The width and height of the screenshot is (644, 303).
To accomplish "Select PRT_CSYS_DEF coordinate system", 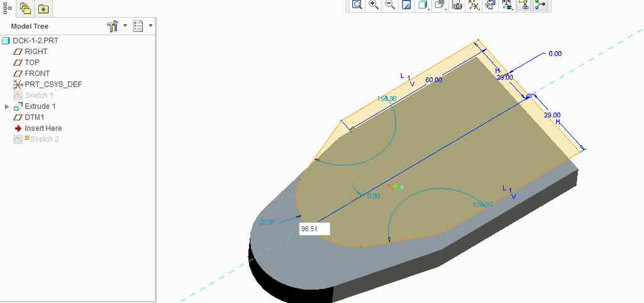I will (53, 84).
